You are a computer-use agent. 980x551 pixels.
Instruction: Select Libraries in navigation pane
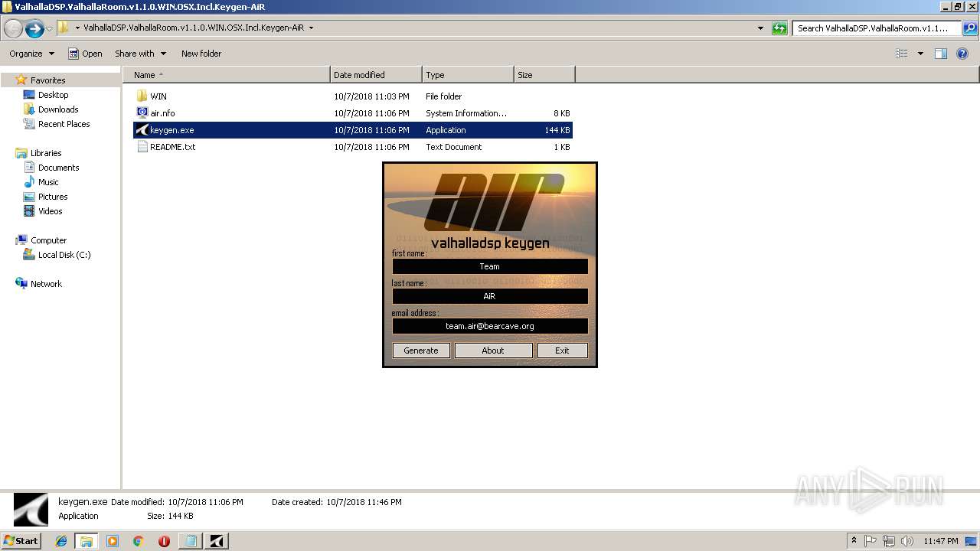45,153
